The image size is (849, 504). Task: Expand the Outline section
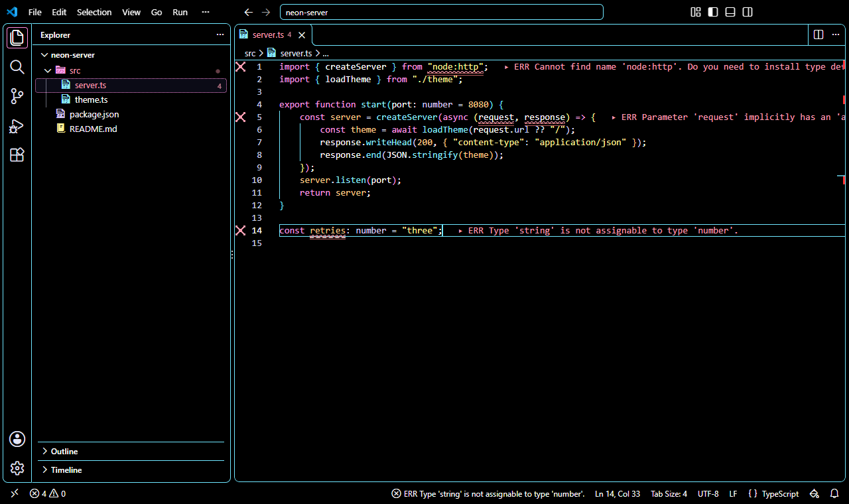(x=131, y=451)
